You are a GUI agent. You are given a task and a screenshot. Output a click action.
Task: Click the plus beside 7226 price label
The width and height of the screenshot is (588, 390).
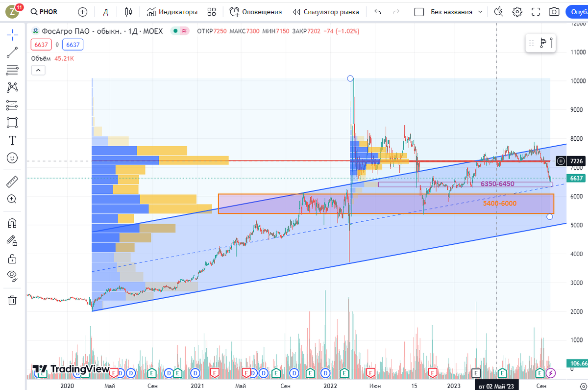[x=561, y=161]
